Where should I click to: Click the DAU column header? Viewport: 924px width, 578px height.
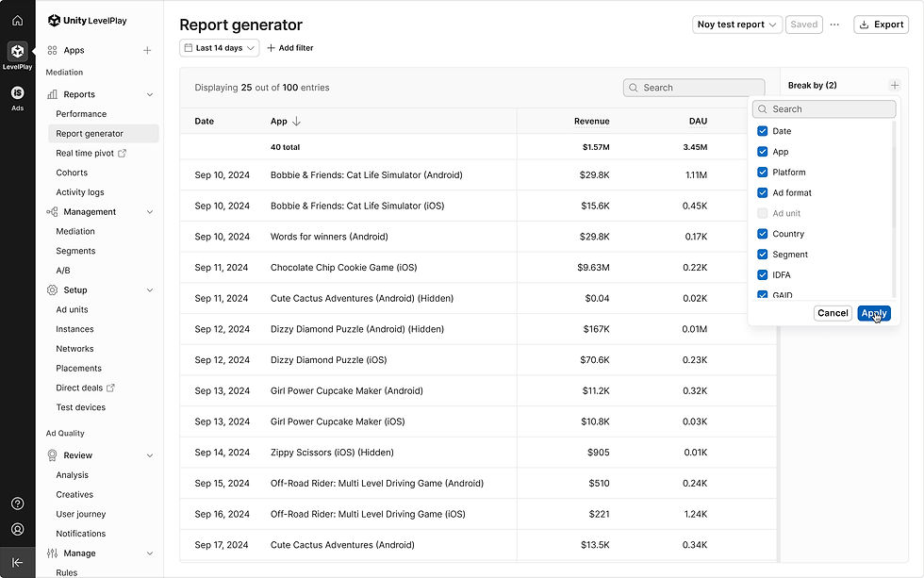tap(699, 122)
